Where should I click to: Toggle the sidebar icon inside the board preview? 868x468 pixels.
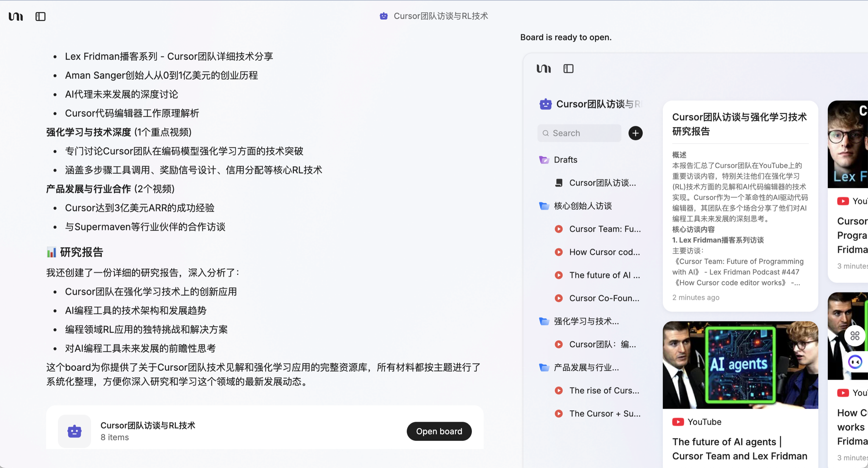point(569,69)
